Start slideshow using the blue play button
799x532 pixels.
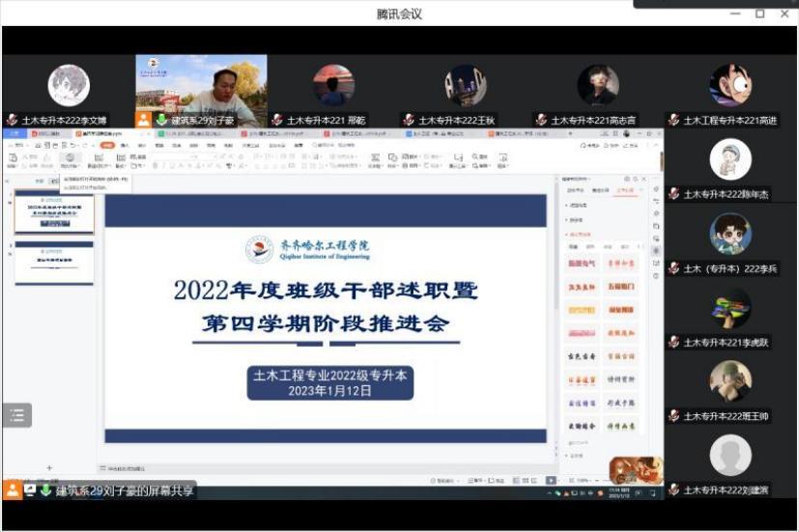point(551,480)
